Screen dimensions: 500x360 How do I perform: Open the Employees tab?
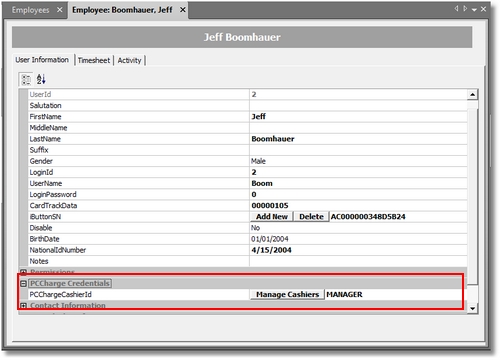(x=30, y=10)
